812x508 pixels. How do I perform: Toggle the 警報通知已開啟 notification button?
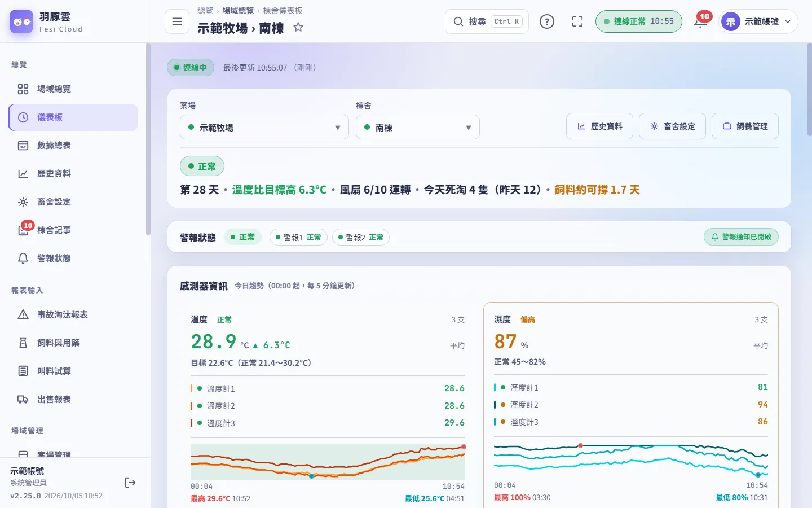tap(741, 237)
